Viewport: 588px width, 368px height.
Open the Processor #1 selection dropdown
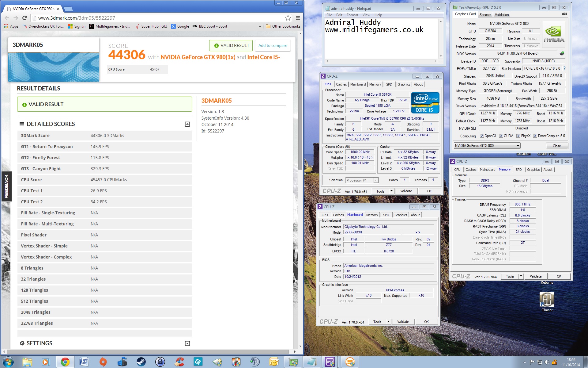pyautogui.click(x=362, y=180)
